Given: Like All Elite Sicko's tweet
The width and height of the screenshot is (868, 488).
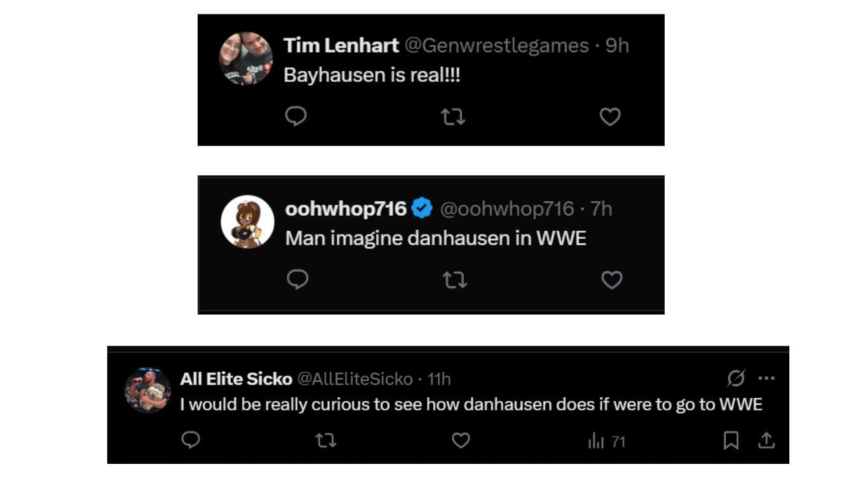Looking at the screenshot, I should click(461, 440).
